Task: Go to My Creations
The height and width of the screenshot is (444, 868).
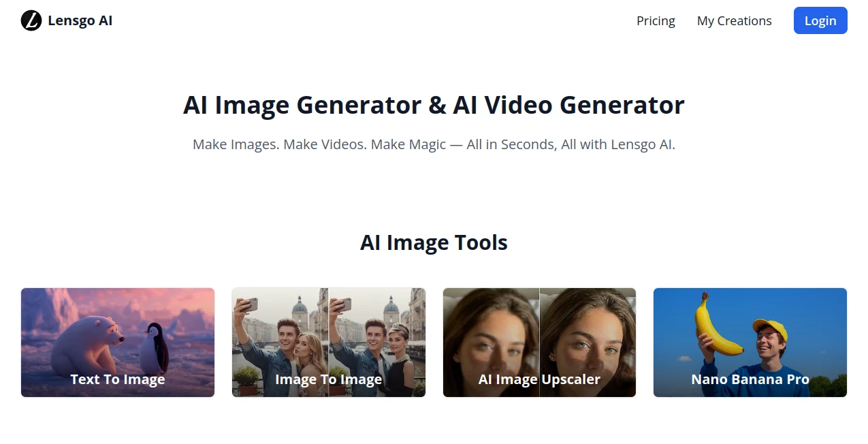Action: click(x=734, y=21)
